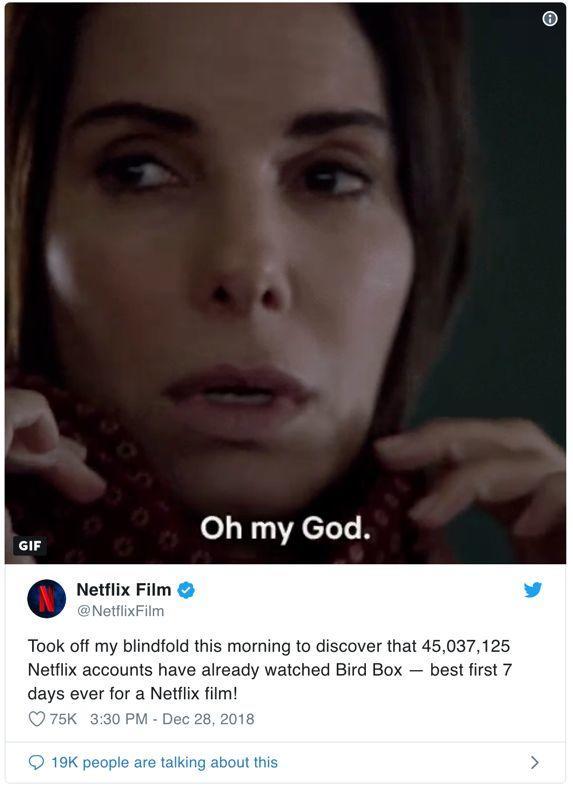The width and height of the screenshot is (573, 786).
Task: Click the Oh my God. caption on the GIF
Action: click(285, 529)
